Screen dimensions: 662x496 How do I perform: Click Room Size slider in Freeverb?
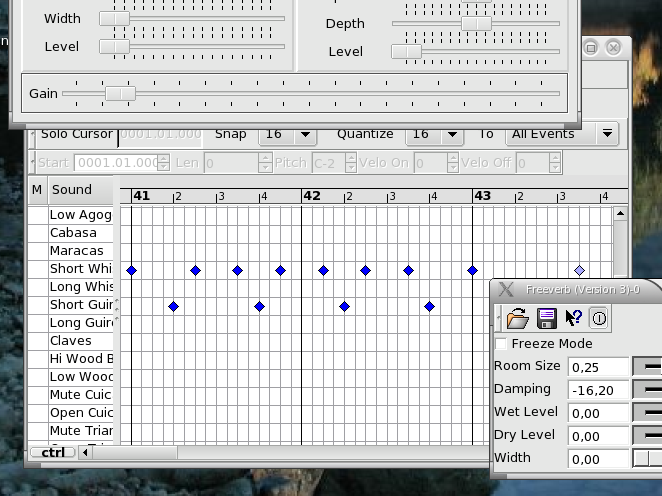click(647, 367)
